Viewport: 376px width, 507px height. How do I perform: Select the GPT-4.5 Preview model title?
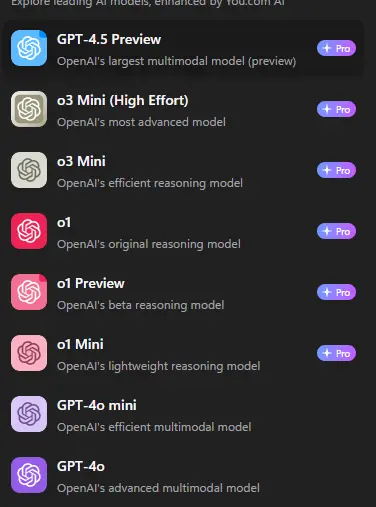click(x=109, y=39)
